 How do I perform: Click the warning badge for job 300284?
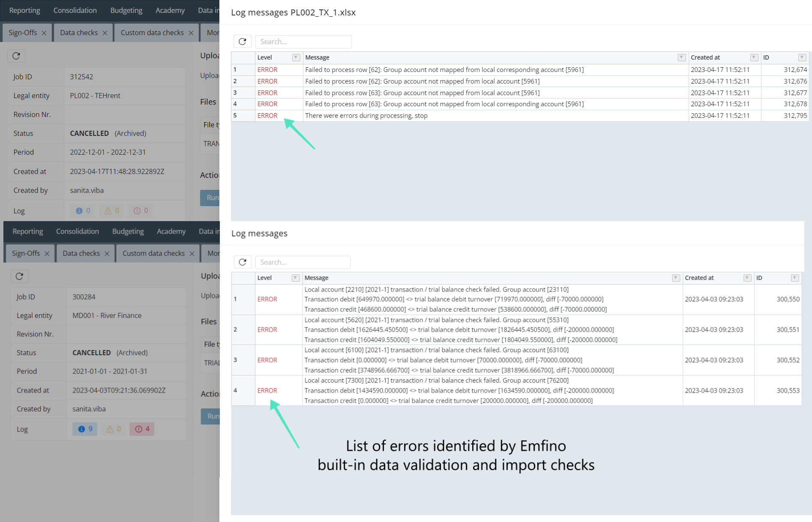click(113, 429)
